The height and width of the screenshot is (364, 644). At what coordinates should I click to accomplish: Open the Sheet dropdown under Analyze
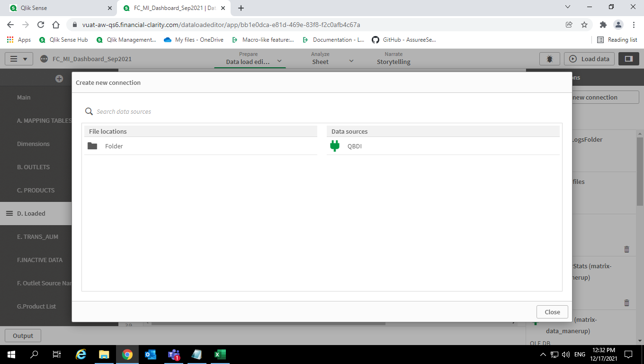(x=351, y=61)
